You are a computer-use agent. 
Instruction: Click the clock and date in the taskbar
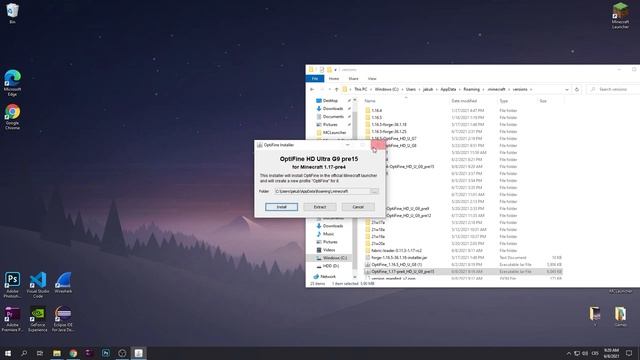[611, 353]
